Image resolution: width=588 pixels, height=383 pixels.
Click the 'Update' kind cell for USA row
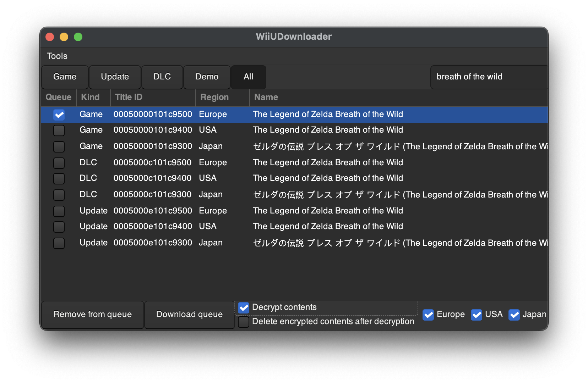tap(93, 226)
